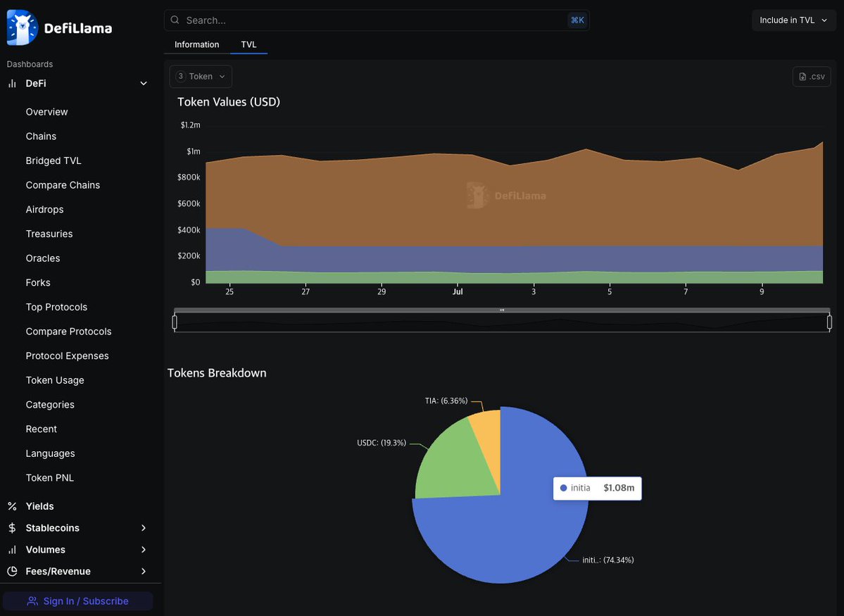Screen dimensions: 844x616
Task: Click the USDC: (19.3%) label
Action: 382,443
